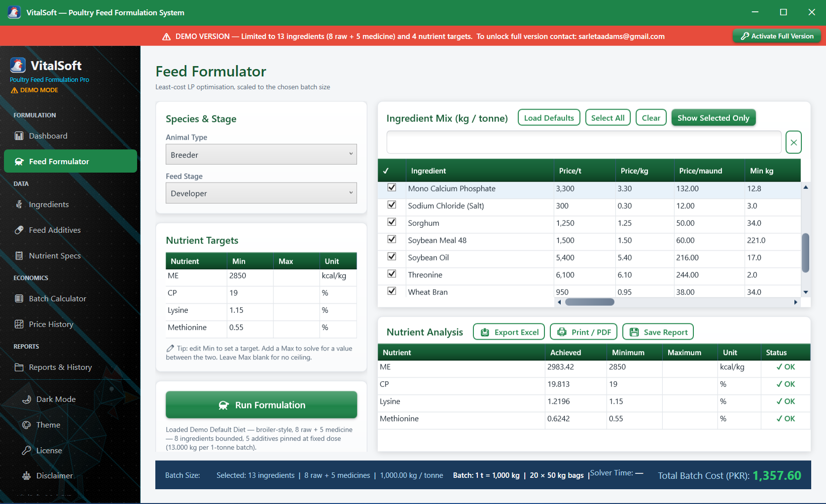The width and height of the screenshot is (826, 504).
Task: Click the Total Batch Cost value 1,357.60
Action: click(x=777, y=475)
